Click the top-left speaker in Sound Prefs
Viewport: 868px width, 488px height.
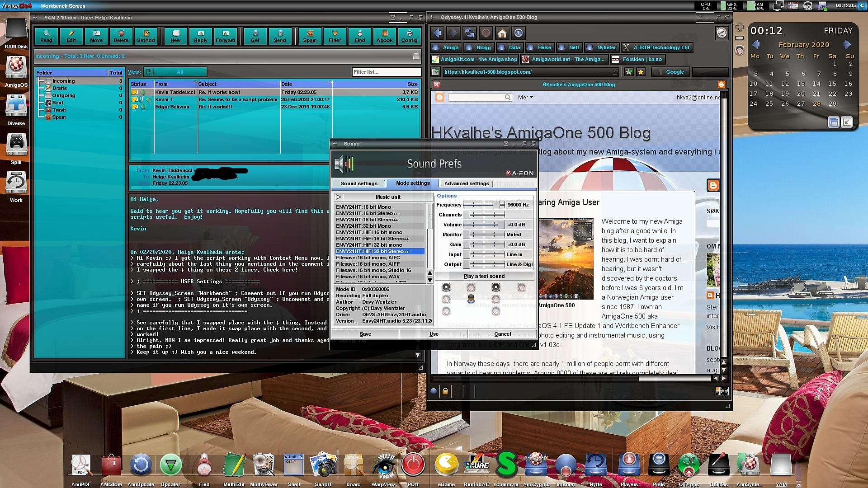tap(446, 287)
